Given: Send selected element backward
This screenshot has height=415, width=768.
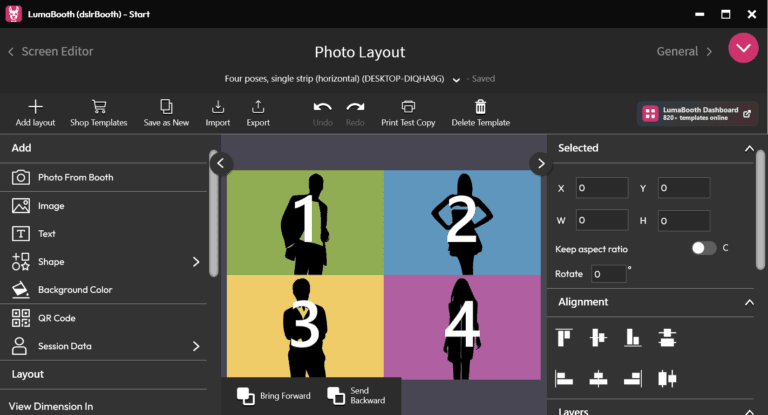Looking at the screenshot, I should click(x=356, y=396).
